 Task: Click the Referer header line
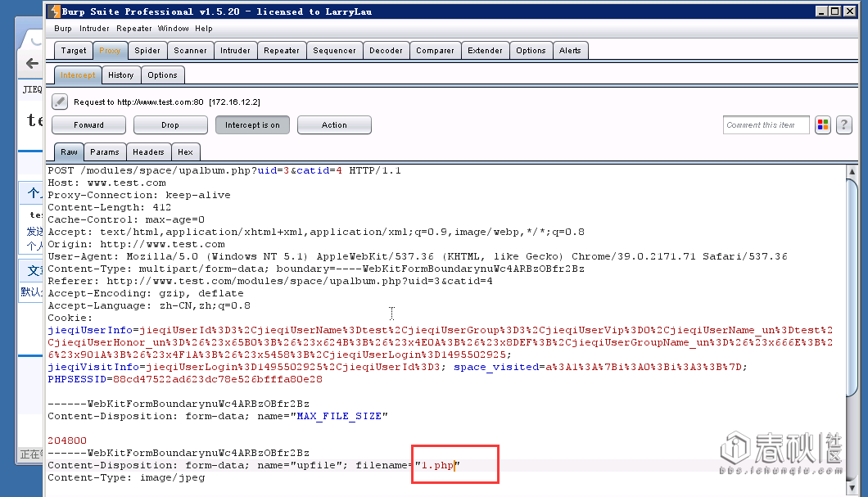270,281
